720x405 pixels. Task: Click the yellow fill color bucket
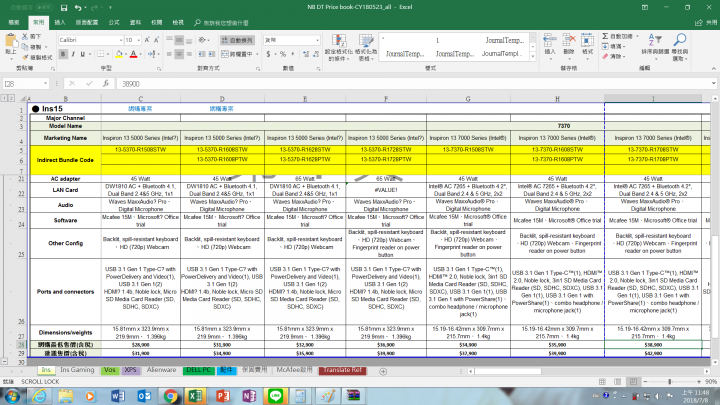pos(119,54)
